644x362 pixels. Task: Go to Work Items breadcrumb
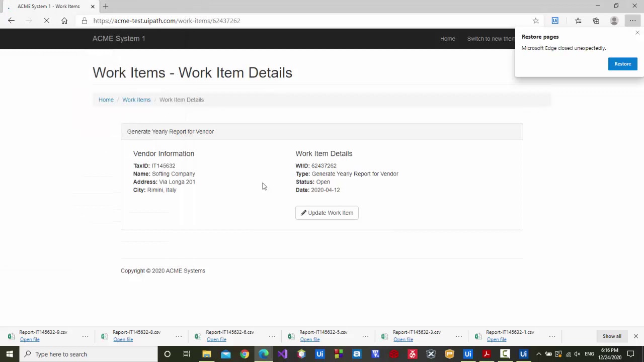[x=136, y=100]
